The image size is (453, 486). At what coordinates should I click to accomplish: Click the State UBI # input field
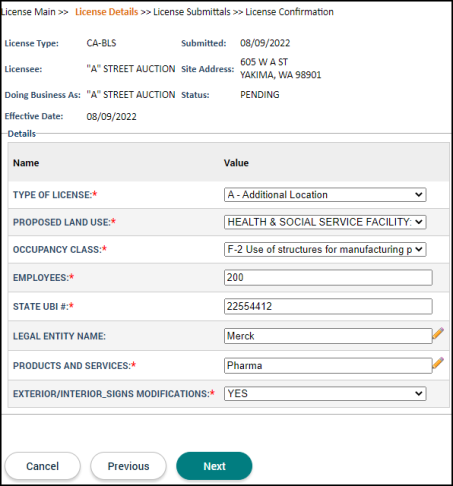pos(328,306)
